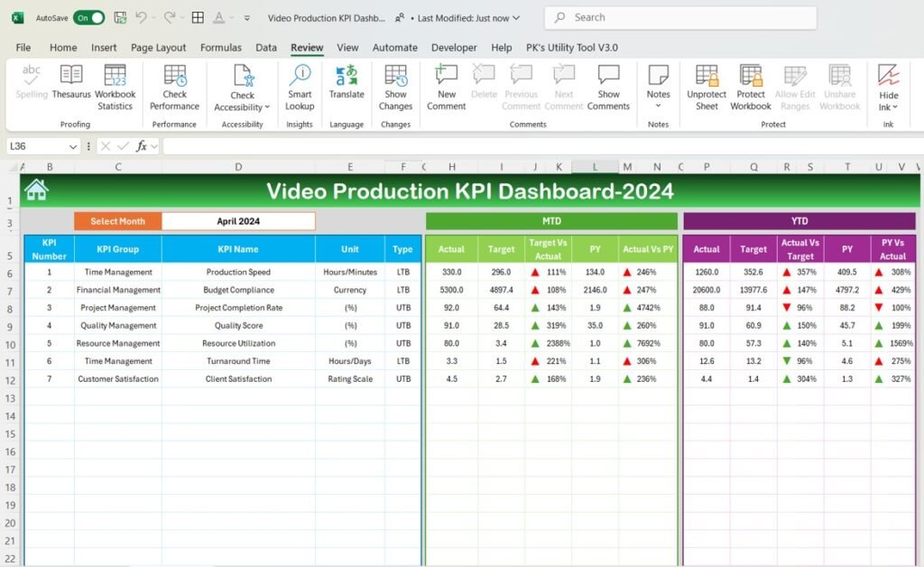Open the Thesaurus pane
The height and width of the screenshot is (567, 924).
point(70,86)
